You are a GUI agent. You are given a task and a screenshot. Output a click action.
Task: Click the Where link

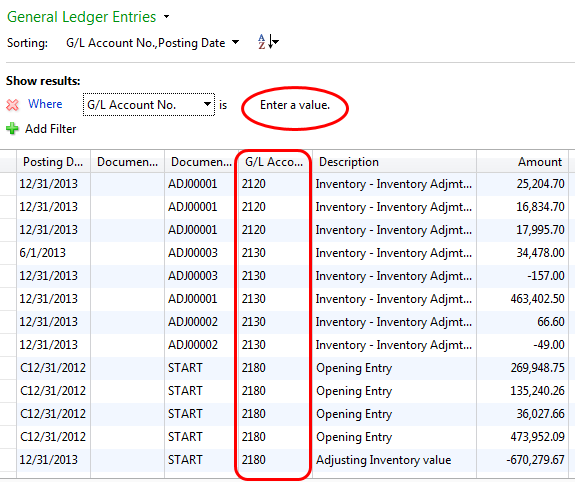point(45,104)
